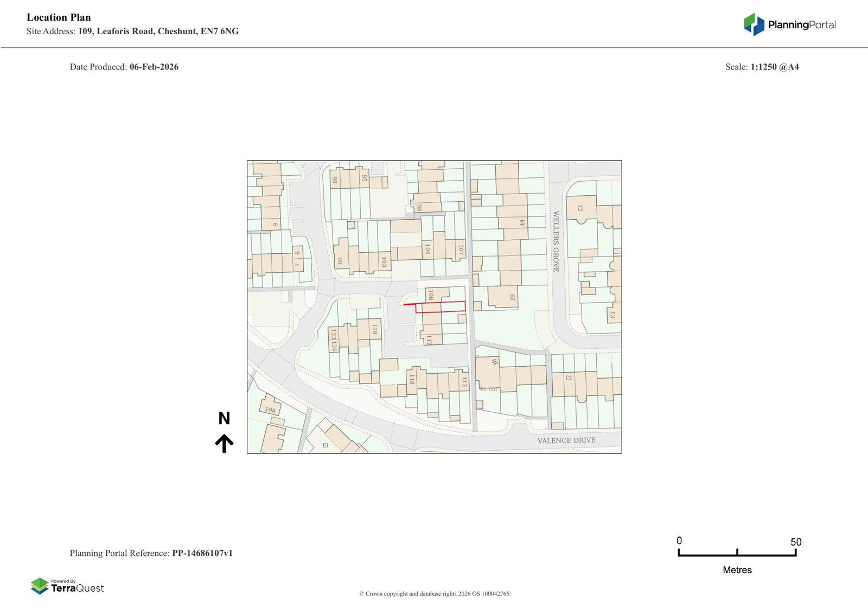
Task: Click the VALENCE DRIVE street label
Action: (566, 440)
